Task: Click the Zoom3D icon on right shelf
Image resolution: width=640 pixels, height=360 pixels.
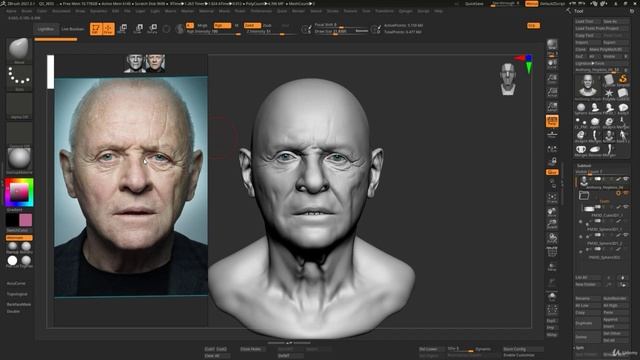Action: (x=552, y=224)
